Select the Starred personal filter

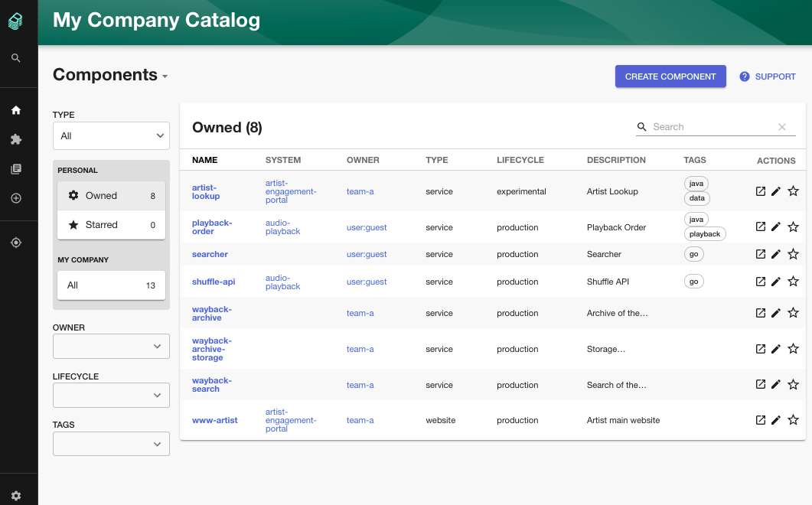[111, 225]
